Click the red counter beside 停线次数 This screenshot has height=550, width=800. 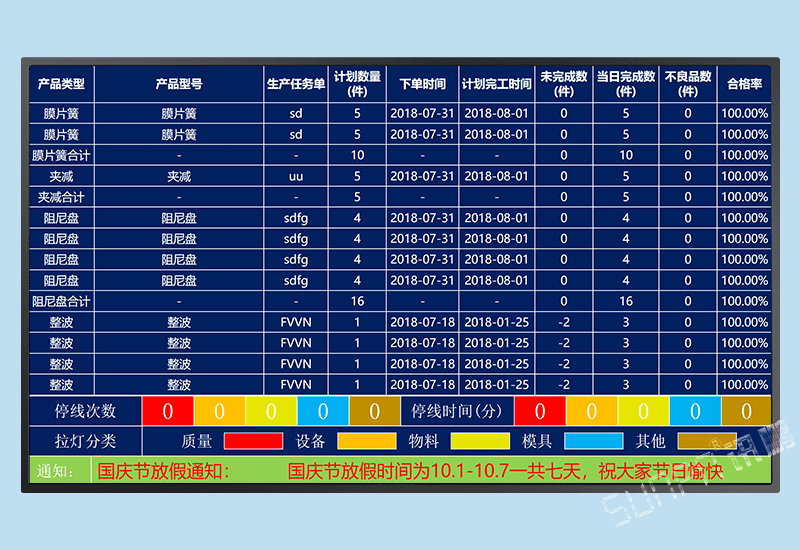[x=167, y=411]
